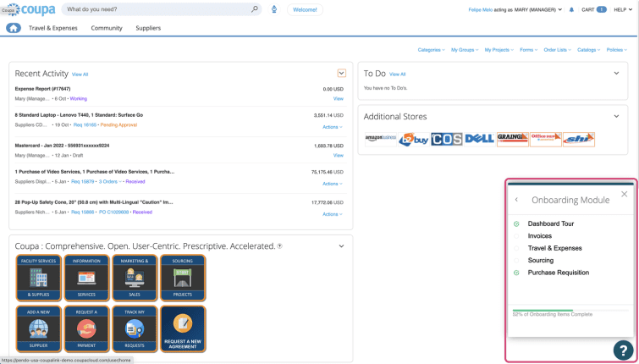Open Actions menu for Video Services requisition
The height and width of the screenshot is (364, 639).
pos(333,184)
